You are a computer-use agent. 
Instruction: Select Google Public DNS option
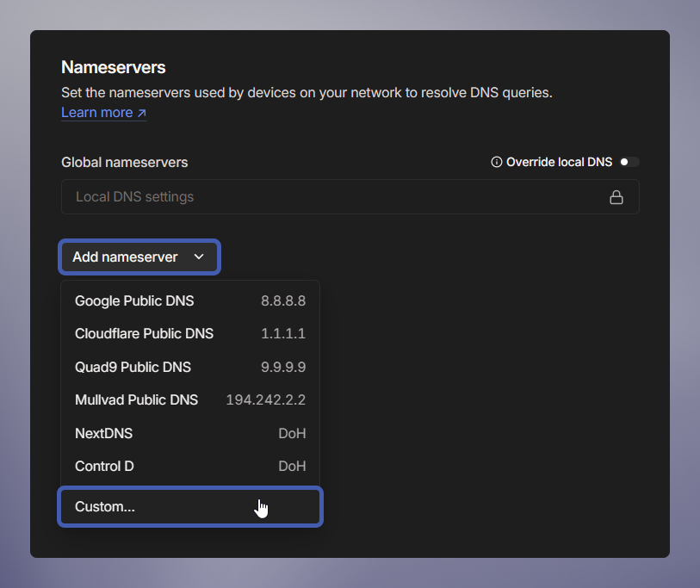(190, 301)
